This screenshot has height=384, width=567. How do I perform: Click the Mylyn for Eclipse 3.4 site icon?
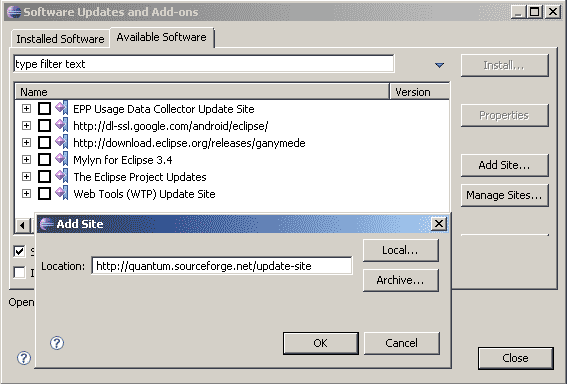coord(61,159)
